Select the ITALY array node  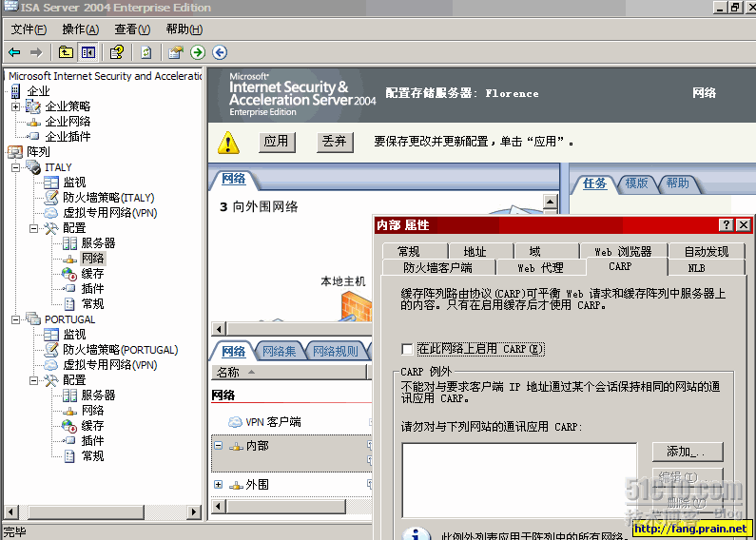[x=58, y=167]
